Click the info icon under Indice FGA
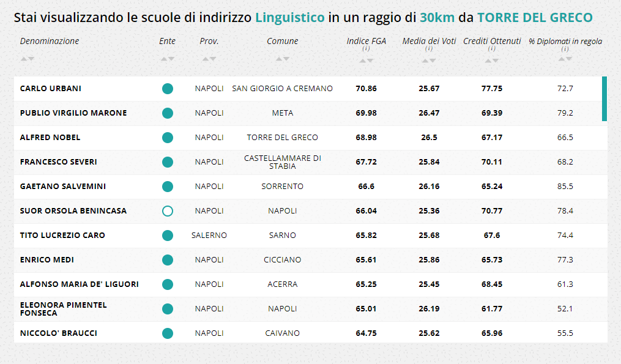Screen dimensions: 621x364 pyautogui.click(x=366, y=49)
